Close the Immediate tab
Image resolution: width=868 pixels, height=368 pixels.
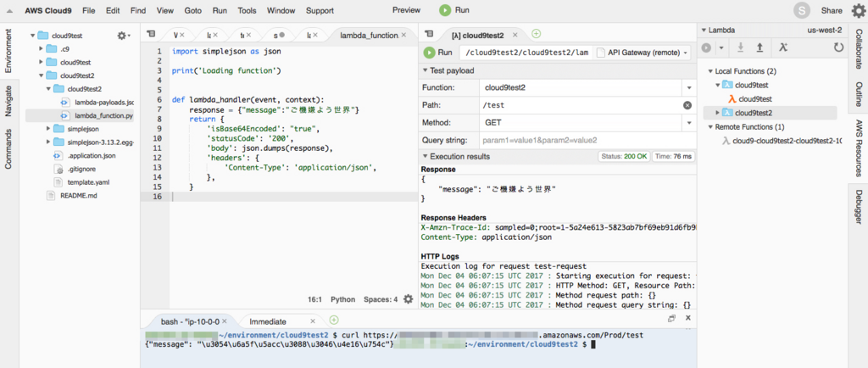coord(313,321)
